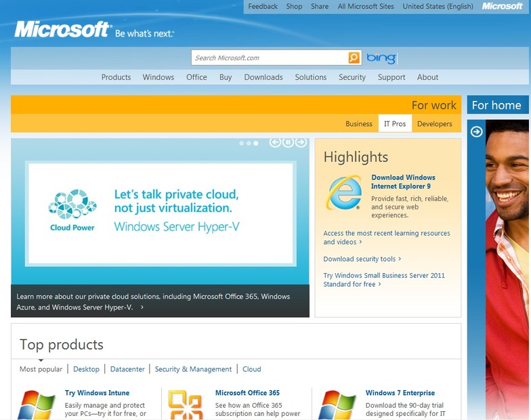Click the large Microsoft logo in header
Viewport: 531px width, 420px height.
(x=62, y=30)
